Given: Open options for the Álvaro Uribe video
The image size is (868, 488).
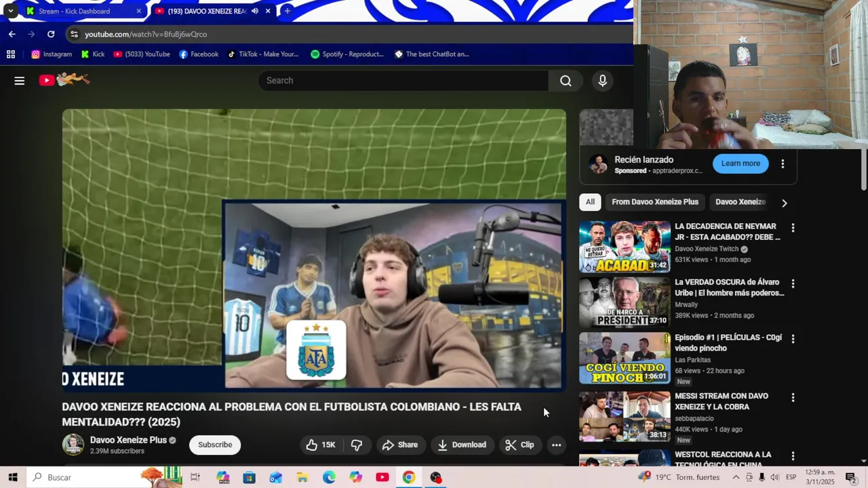Looking at the screenshot, I should pos(793,283).
